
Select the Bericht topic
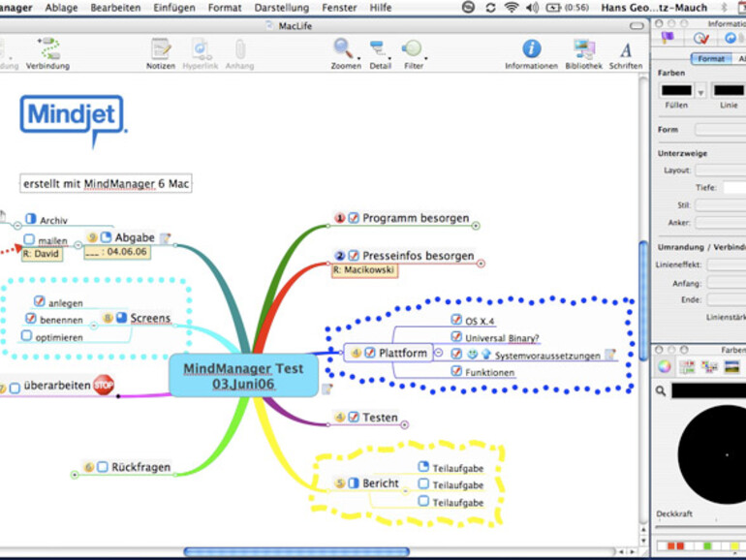(381, 482)
